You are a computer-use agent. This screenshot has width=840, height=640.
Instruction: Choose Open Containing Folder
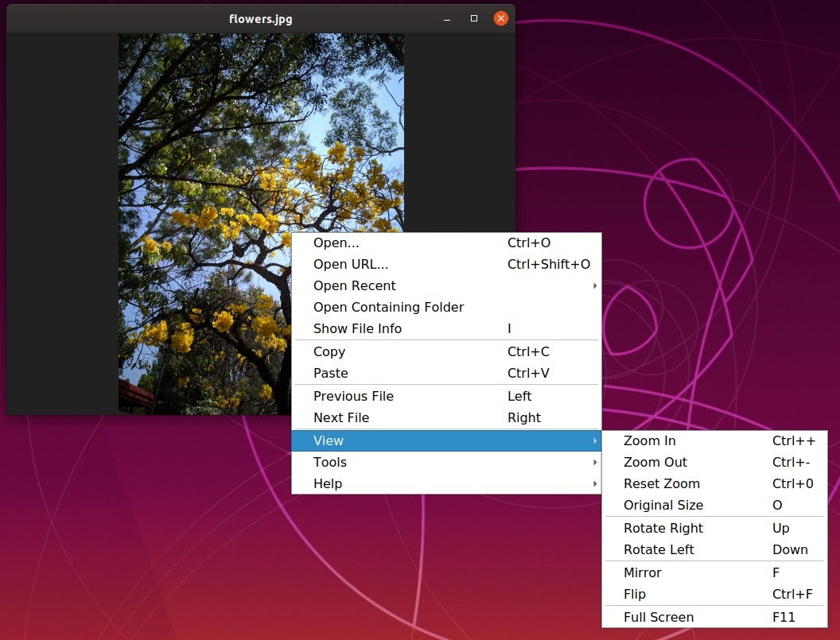click(x=388, y=308)
